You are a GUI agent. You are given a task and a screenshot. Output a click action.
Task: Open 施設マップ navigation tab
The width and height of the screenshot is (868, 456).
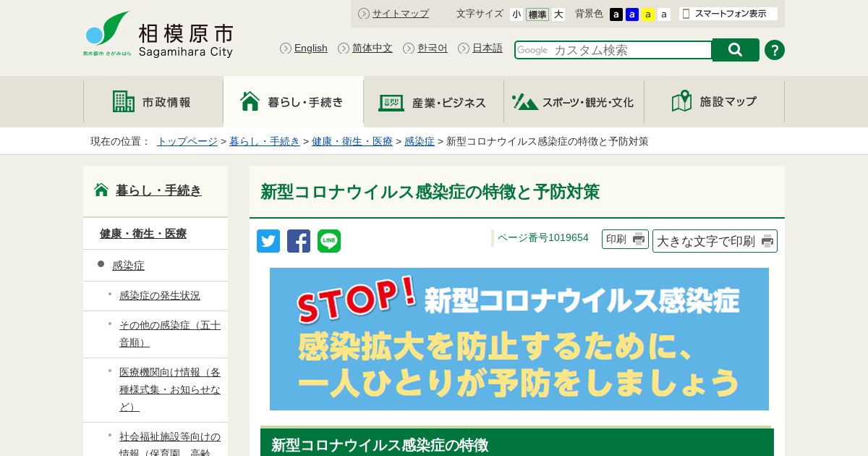click(714, 101)
